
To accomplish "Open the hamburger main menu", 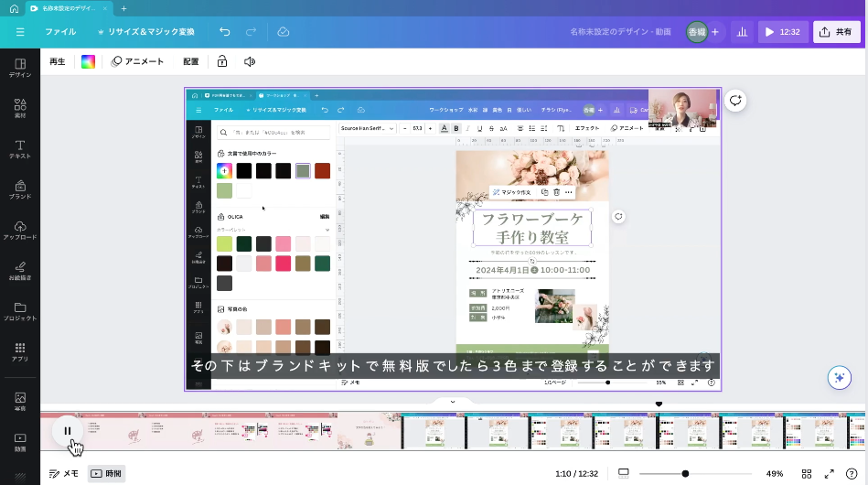I will tap(20, 32).
